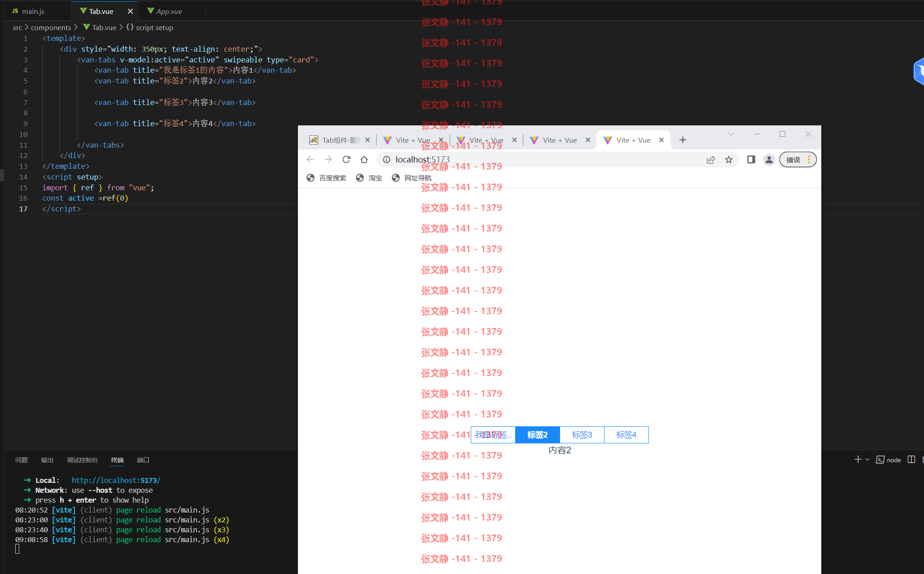Image resolution: width=924 pixels, height=574 pixels.
Task: Click the 内容2 tab content text
Action: (x=560, y=450)
